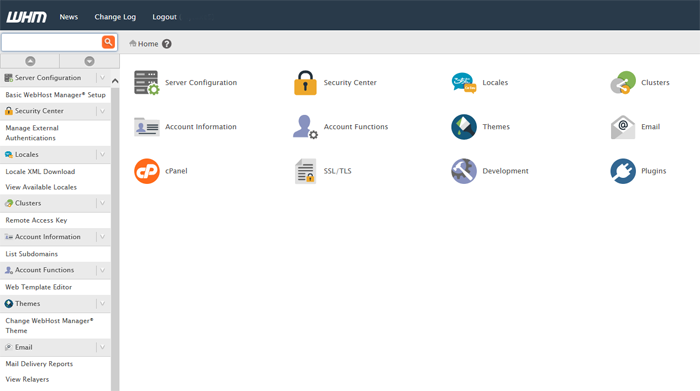Screen dimensions: 700x391
Task: Click the Home breadcrumb house icon
Action: pos(133,43)
